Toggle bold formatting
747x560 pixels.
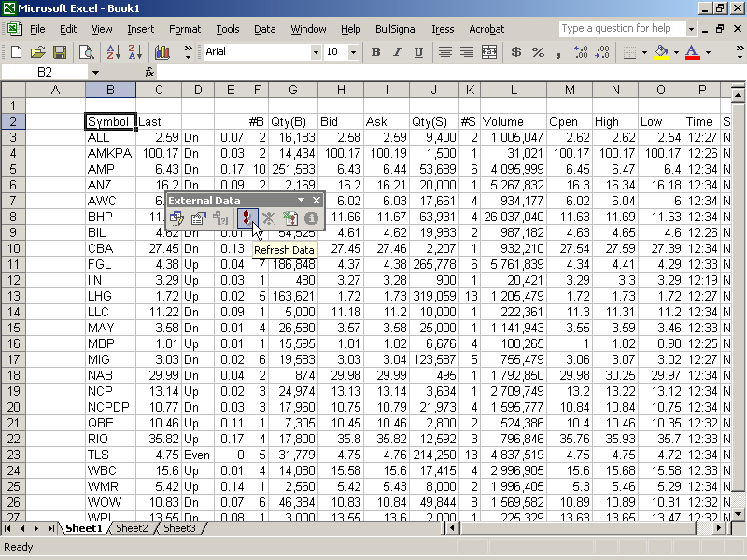click(x=374, y=50)
